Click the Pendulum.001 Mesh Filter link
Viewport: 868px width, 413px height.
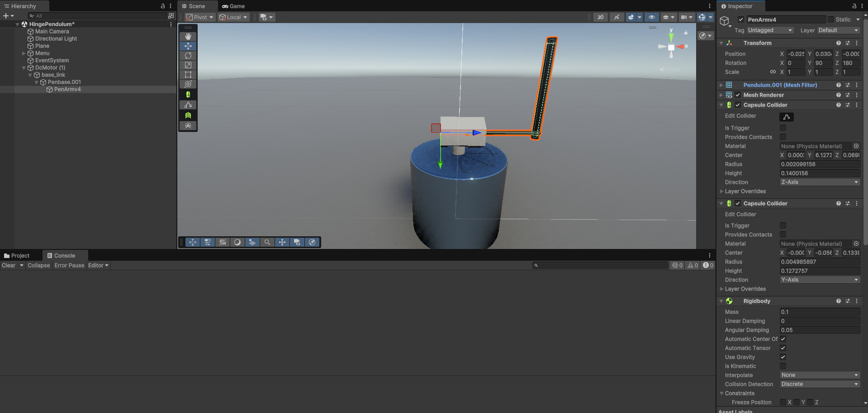pyautogui.click(x=780, y=85)
